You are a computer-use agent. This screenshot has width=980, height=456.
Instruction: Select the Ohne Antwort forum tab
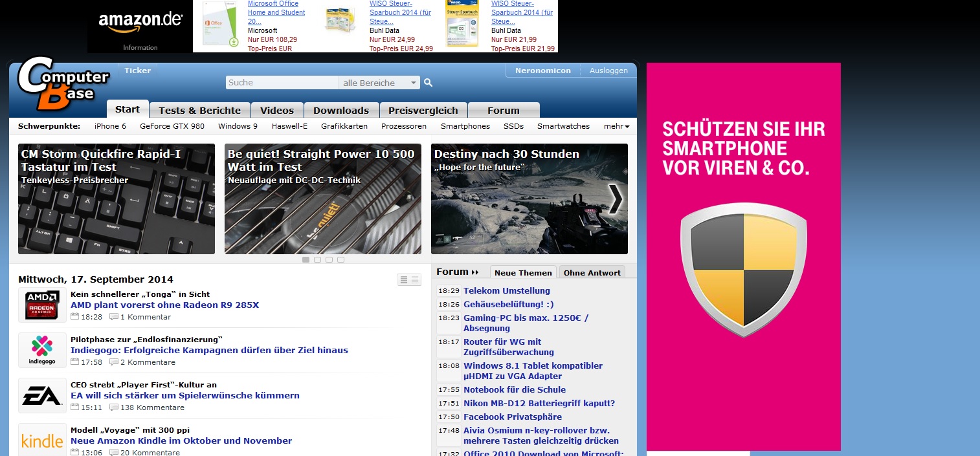coord(592,272)
